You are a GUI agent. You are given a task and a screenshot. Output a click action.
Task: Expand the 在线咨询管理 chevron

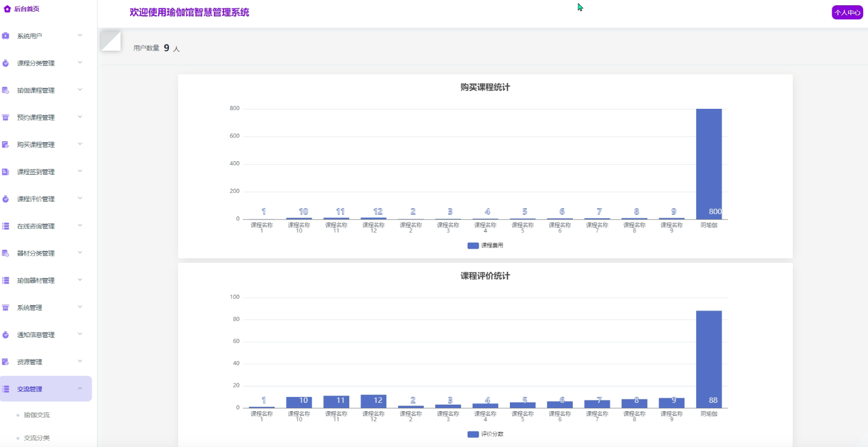pyautogui.click(x=80, y=225)
